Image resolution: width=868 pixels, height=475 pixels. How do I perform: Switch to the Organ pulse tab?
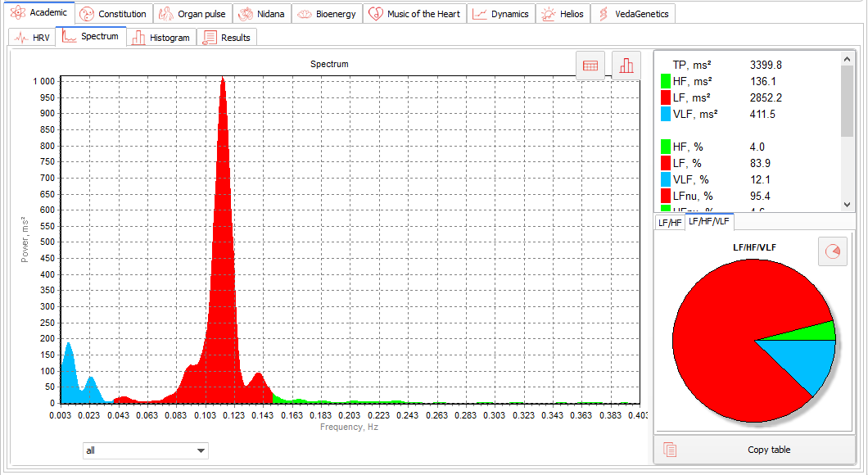pos(192,14)
